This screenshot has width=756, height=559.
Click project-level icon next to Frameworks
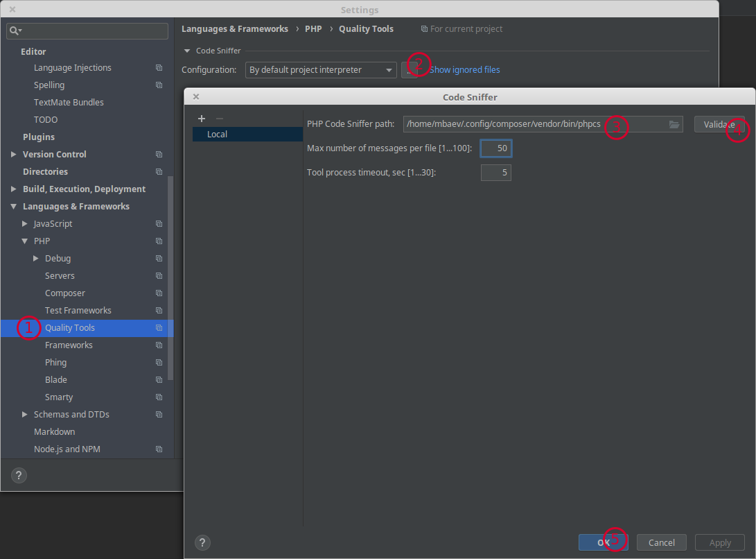pos(159,345)
